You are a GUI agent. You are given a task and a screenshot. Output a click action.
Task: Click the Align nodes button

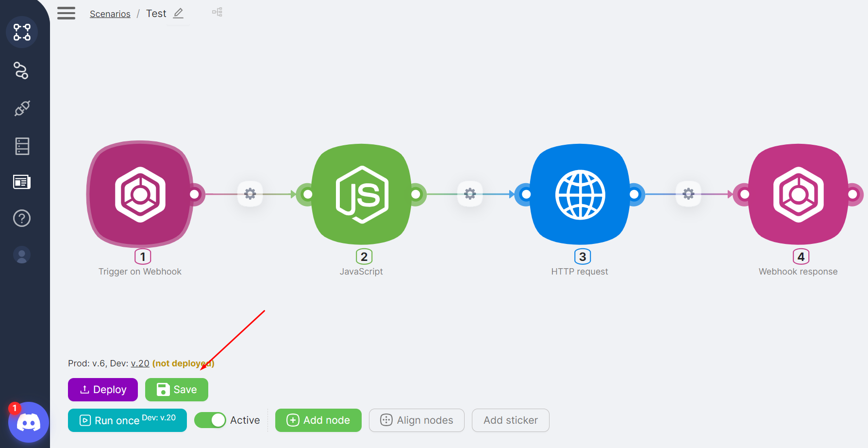tap(417, 420)
